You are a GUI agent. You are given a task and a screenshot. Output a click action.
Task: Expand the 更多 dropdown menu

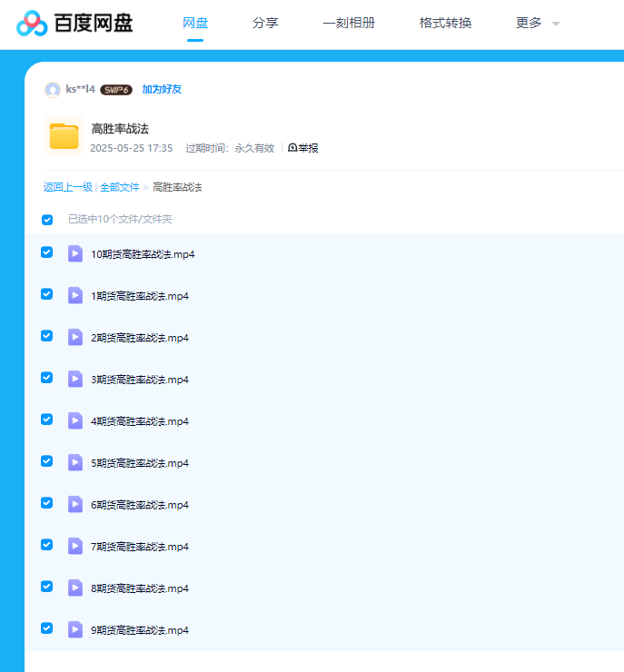point(537,24)
